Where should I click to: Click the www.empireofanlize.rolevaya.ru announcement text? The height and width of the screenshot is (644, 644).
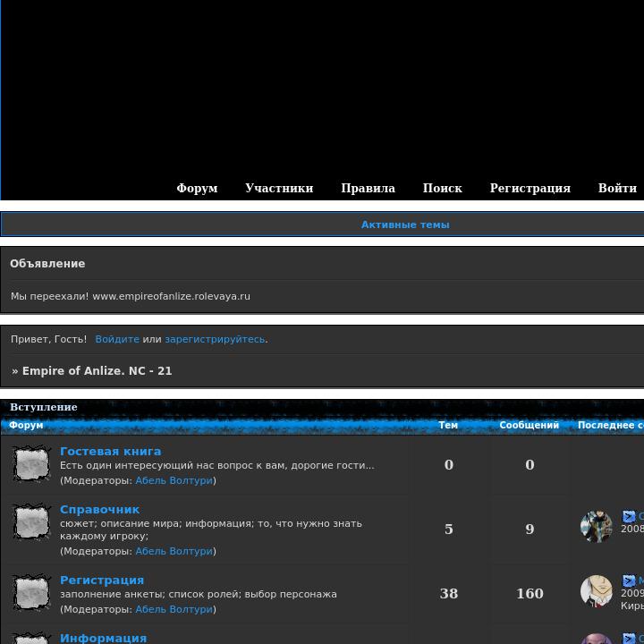pos(171,296)
